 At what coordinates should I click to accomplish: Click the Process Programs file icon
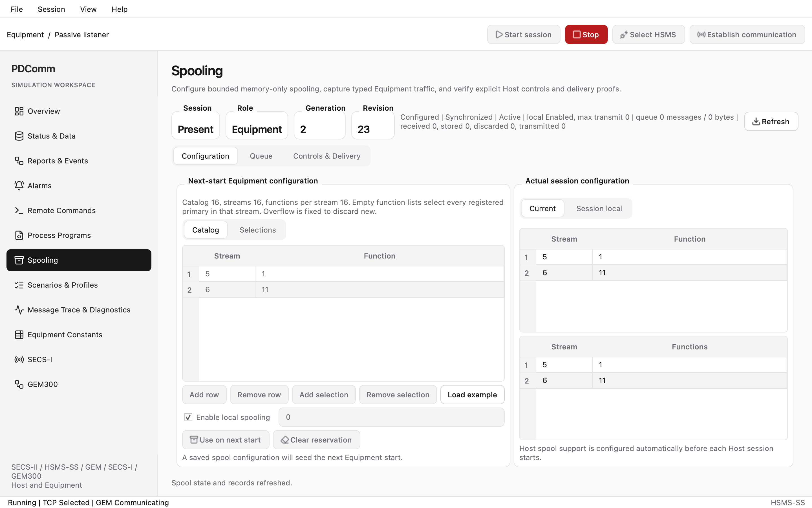(x=19, y=236)
